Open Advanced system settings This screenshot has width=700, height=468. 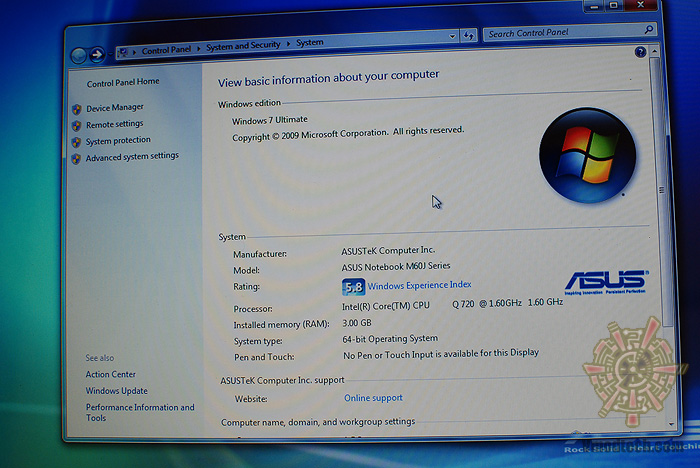click(x=132, y=157)
